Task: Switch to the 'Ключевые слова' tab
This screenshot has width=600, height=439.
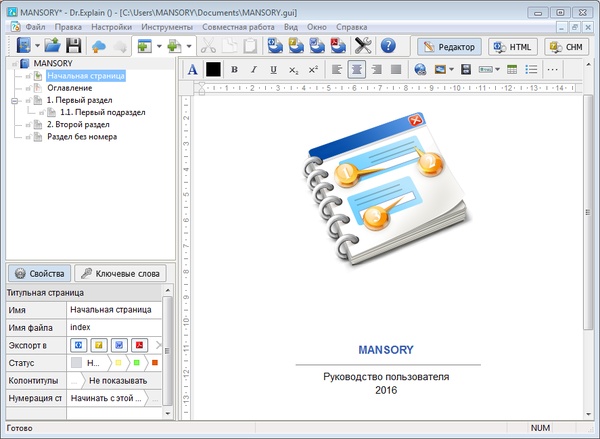Action: click(x=118, y=273)
